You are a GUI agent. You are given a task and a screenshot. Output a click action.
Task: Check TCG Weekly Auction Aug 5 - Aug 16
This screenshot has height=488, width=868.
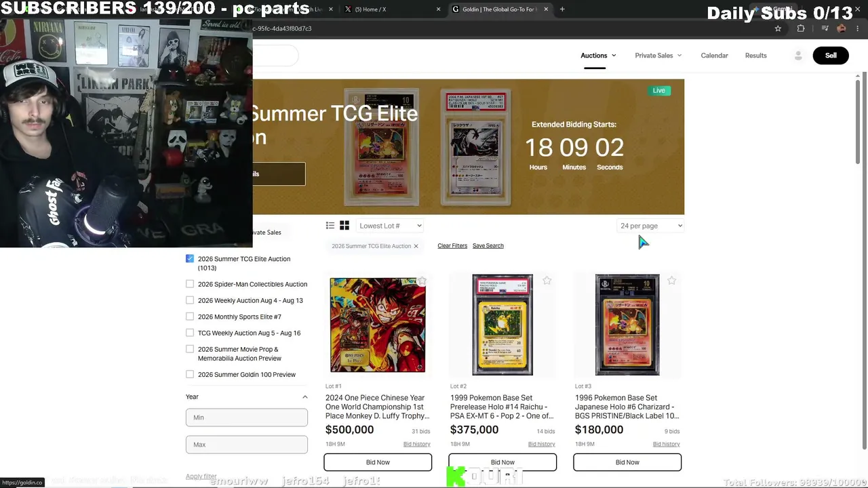[x=190, y=333]
